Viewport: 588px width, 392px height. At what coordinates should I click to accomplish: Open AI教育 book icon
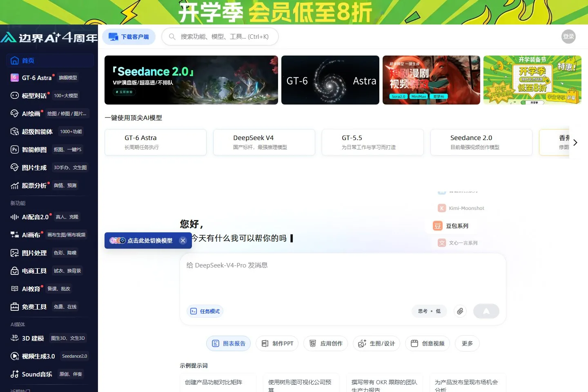[x=15, y=289]
